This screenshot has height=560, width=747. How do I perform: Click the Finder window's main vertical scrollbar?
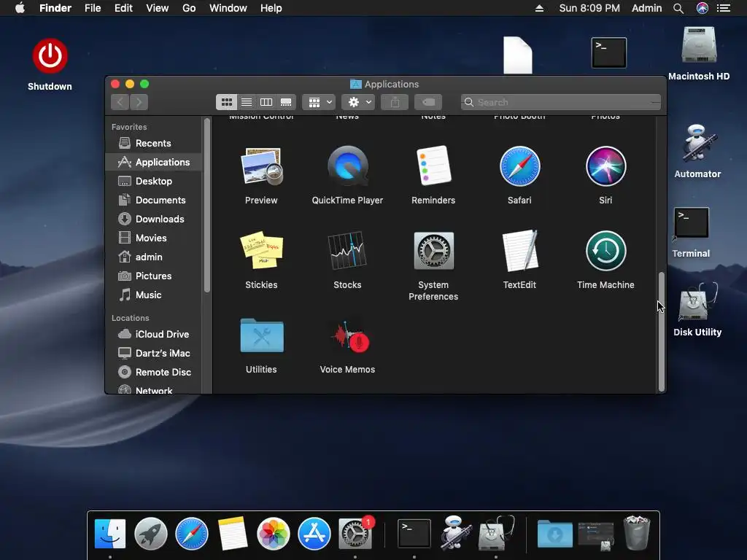pyautogui.click(x=661, y=332)
